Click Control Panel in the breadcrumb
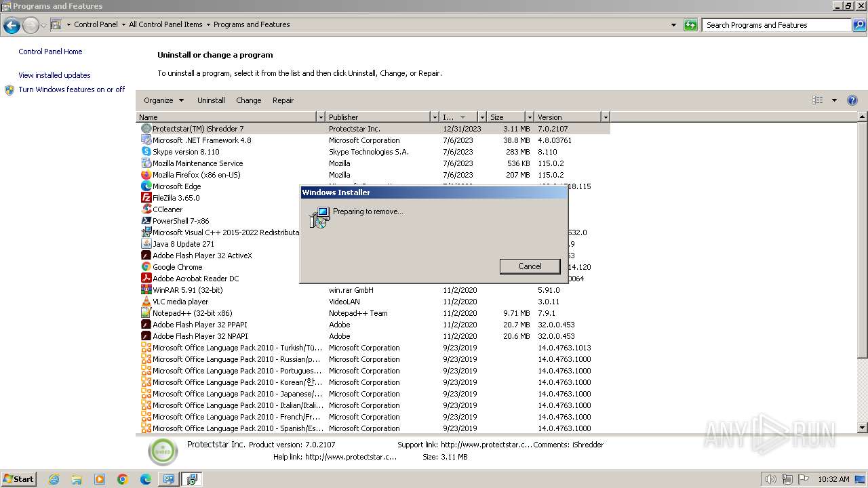 click(96, 24)
